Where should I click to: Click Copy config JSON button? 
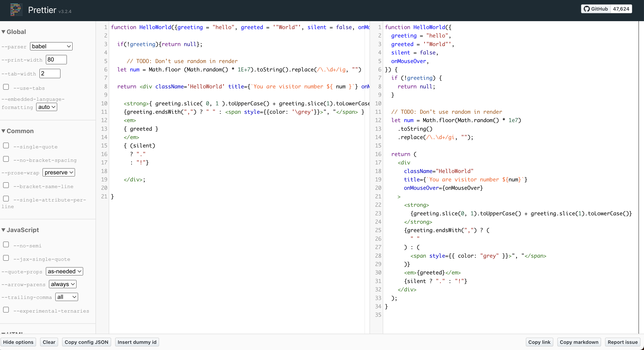tap(86, 342)
